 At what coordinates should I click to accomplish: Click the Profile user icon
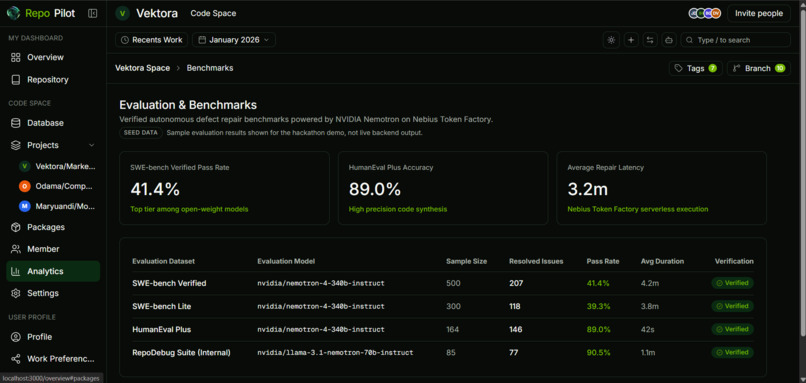click(15, 337)
